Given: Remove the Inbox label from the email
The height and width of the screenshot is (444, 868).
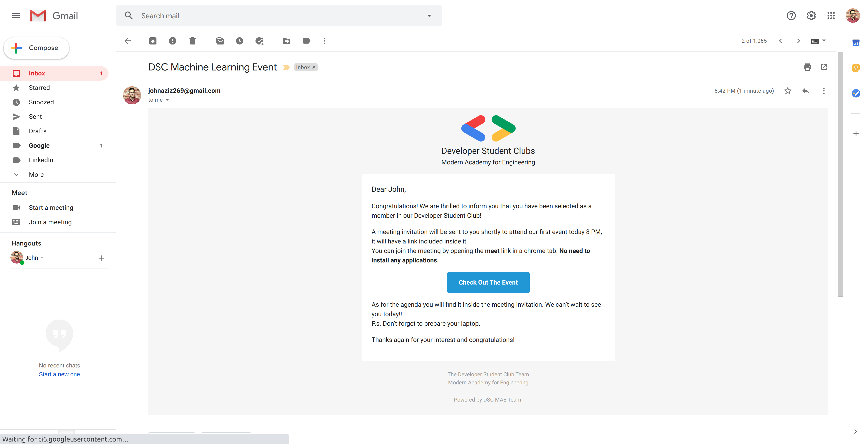Looking at the screenshot, I should 314,67.
